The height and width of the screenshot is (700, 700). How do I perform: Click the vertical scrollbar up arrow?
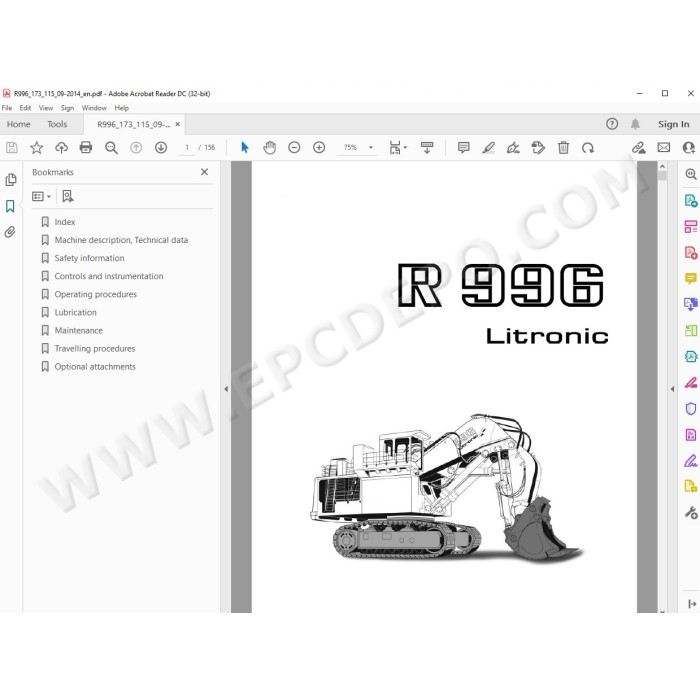coord(662,167)
